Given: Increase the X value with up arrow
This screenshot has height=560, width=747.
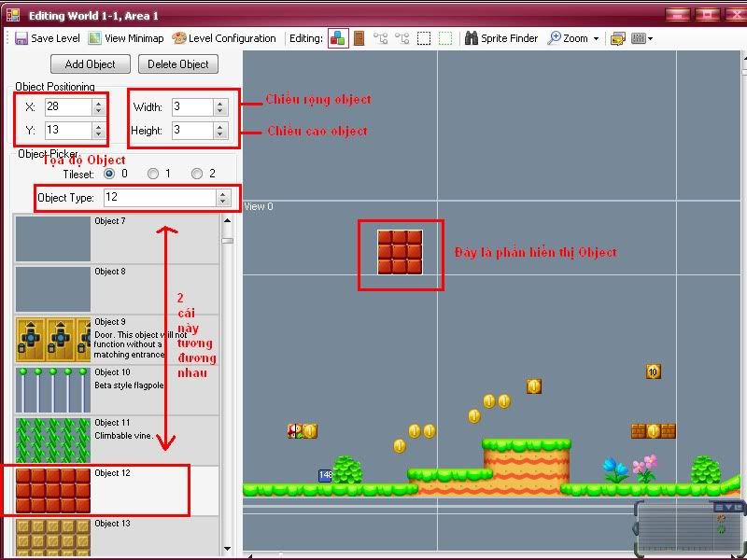Looking at the screenshot, I should [99, 103].
